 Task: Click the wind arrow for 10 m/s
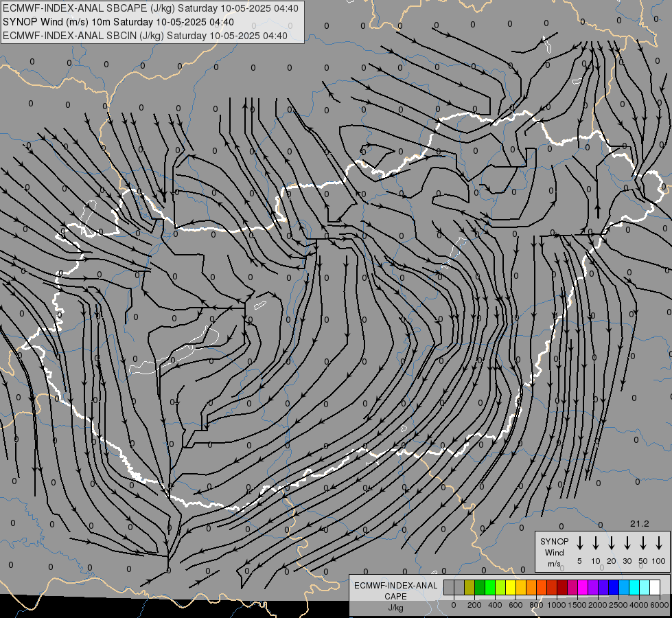click(x=595, y=543)
